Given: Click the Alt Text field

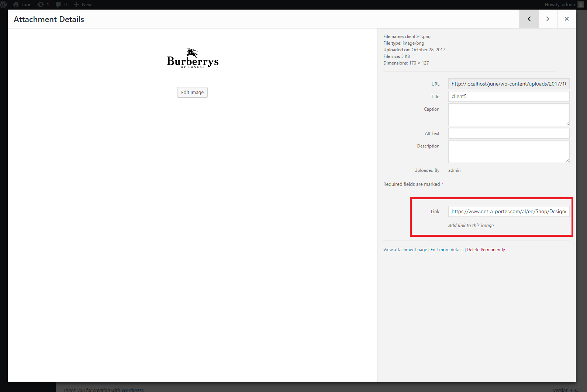Looking at the screenshot, I should [509, 133].
